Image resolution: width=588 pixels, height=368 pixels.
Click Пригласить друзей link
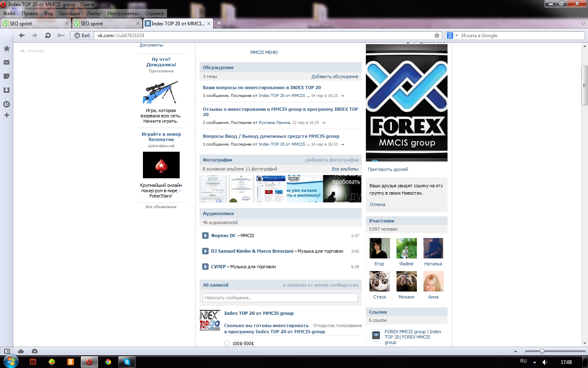click(388, 169)
